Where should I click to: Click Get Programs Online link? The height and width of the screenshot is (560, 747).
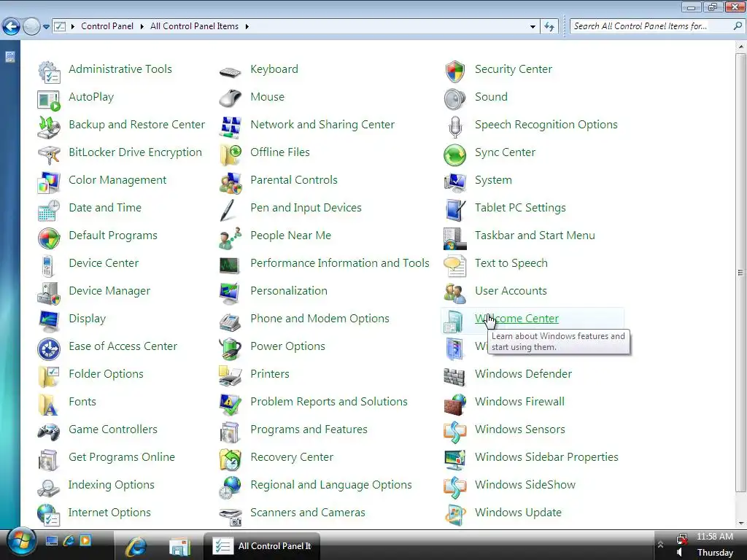point(122,457)
